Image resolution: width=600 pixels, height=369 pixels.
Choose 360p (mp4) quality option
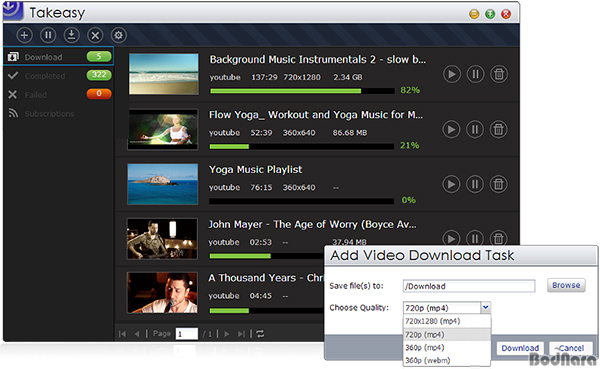click(447, 348)
